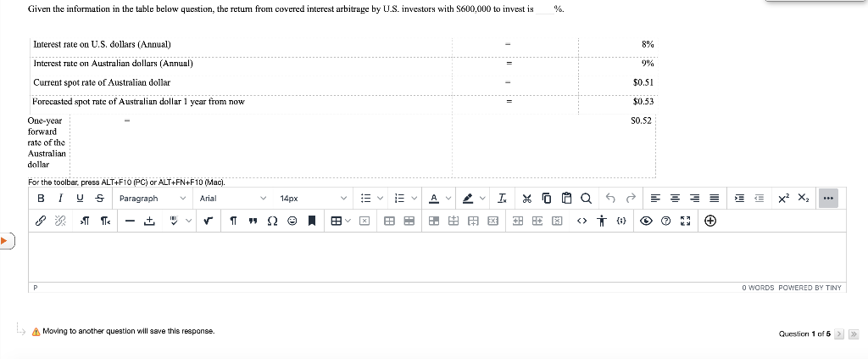The width and height of the screenshot is (868, 359).
Task: Set left-to-right text direction
Action: (85, 221)
